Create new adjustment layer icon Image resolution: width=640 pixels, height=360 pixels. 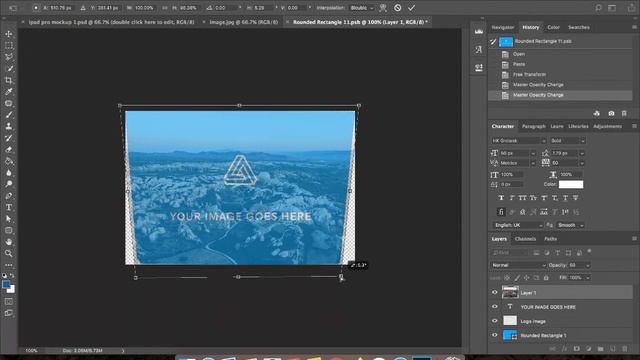pos(589,349)
